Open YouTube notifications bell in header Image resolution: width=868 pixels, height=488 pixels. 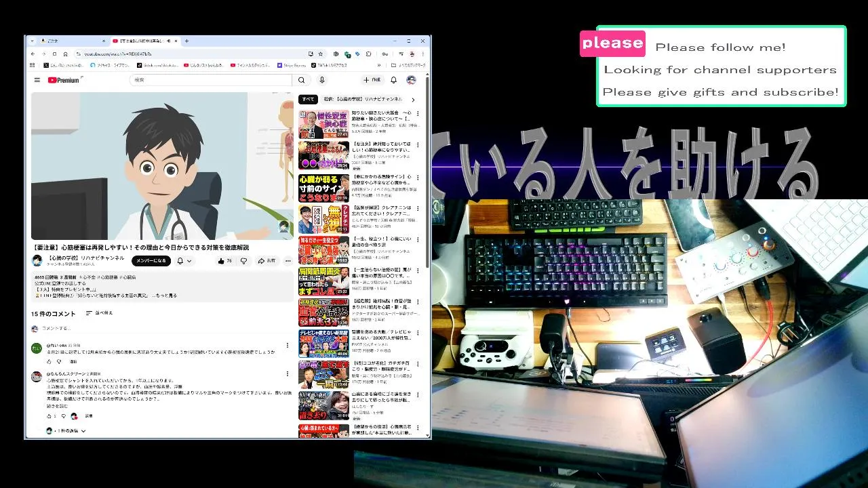tap(393, 80)
